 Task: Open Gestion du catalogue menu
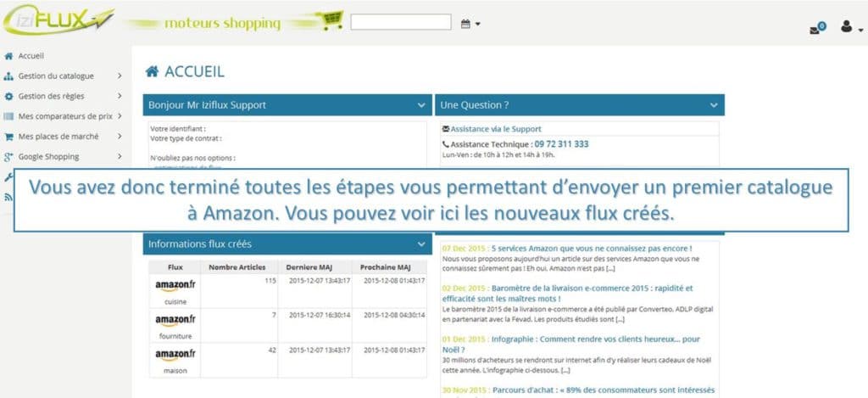[x=56, y=76]
